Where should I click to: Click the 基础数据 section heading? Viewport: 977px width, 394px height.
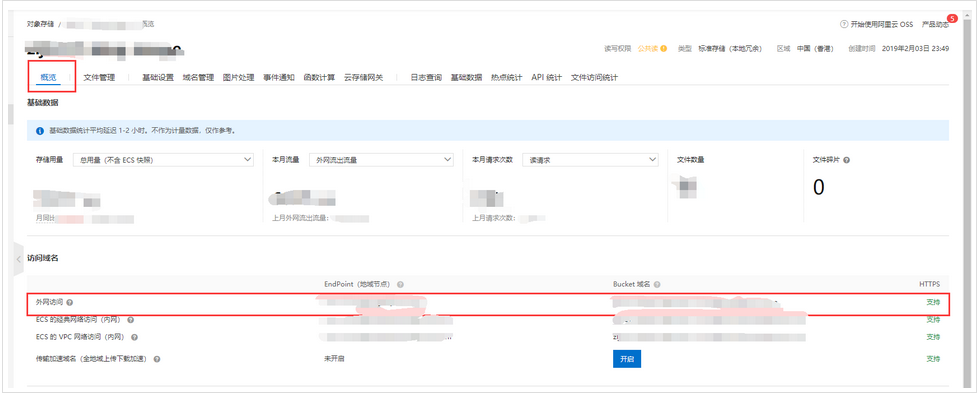coord(43,102)
